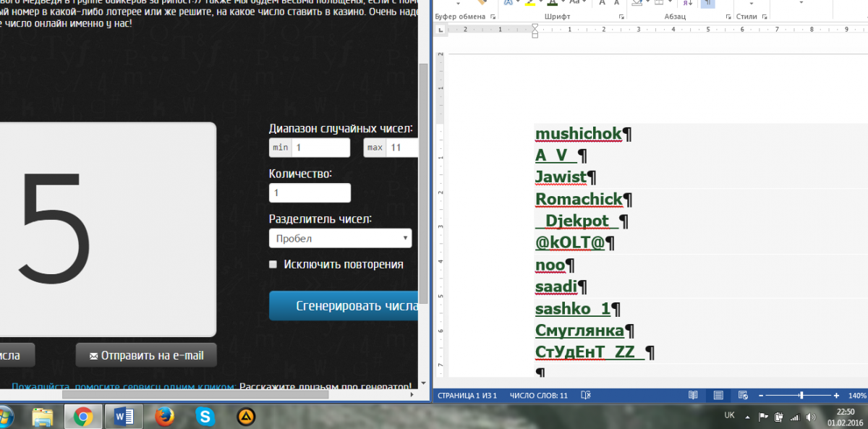The image size is (868, 429).
Task: Open the Action Center flag tray icon
Action: pos(763,417)
